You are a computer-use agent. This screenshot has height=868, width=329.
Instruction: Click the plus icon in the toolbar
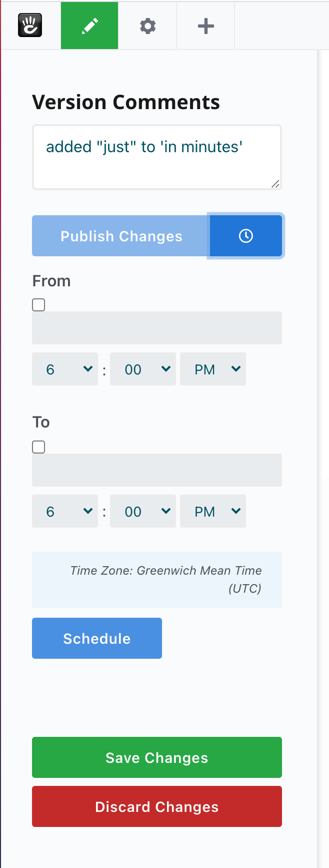coord(205,25)
